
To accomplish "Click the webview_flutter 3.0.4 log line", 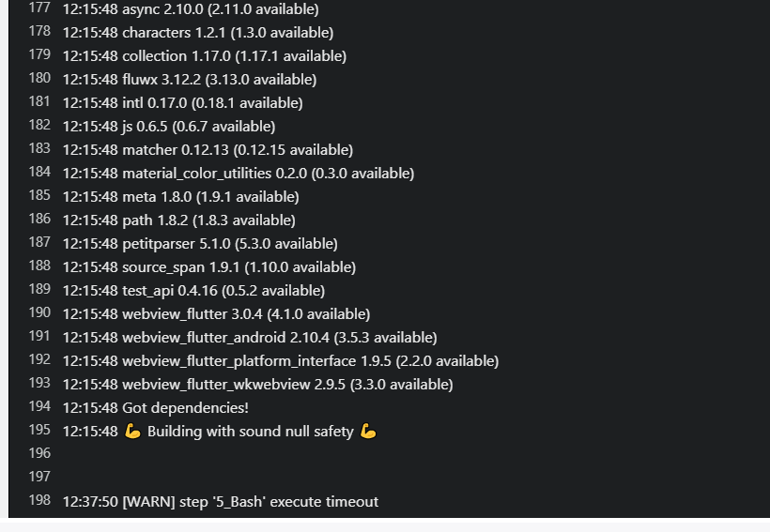I will (x=216, y=314).
